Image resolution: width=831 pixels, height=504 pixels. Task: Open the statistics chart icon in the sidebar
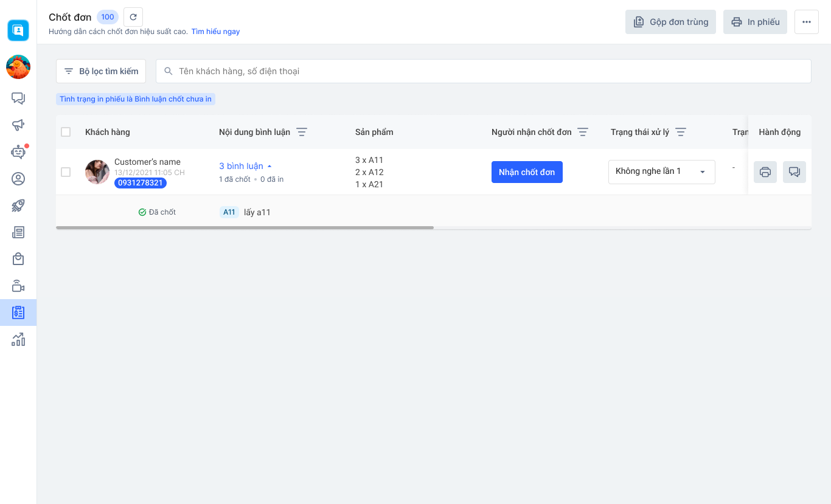(x=18, y=339)
